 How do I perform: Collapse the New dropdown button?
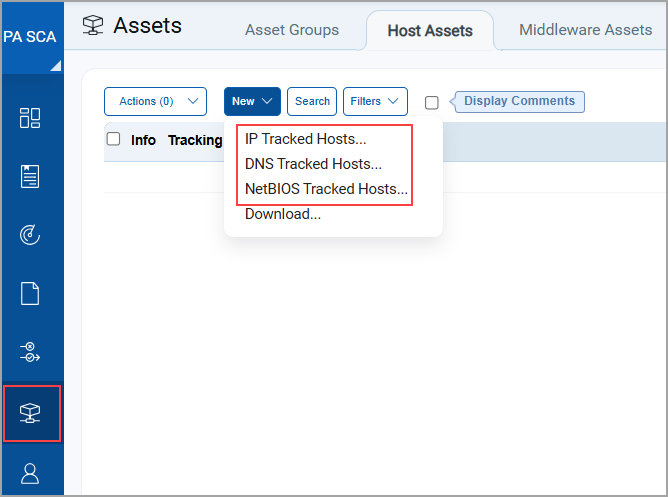pyautogui.click(x=252, y=101)
